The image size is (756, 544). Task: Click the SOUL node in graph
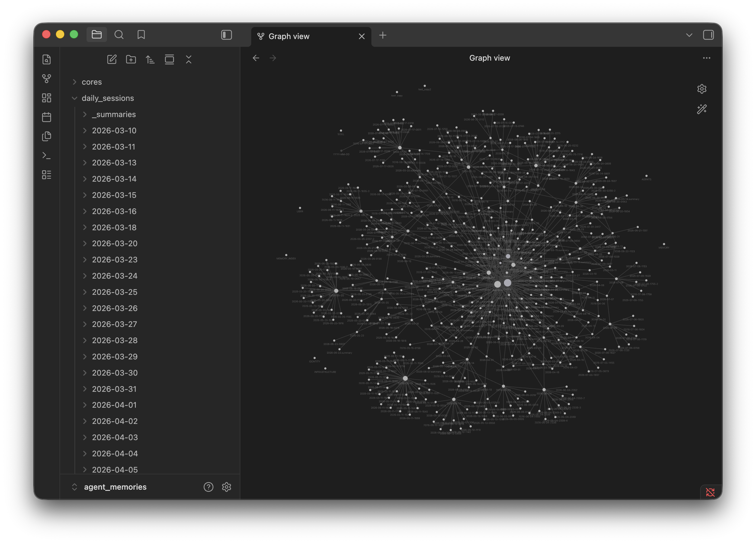click(x=341, y=131)
